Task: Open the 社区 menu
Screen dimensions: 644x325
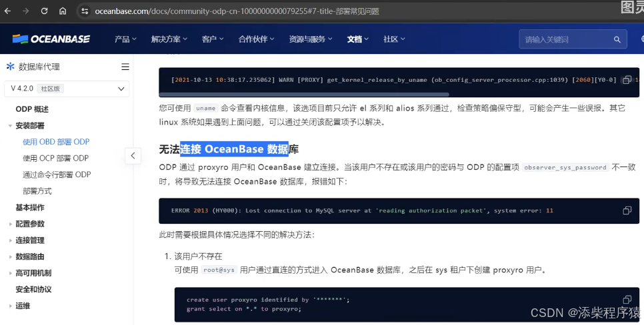Action: click(394, 39)
